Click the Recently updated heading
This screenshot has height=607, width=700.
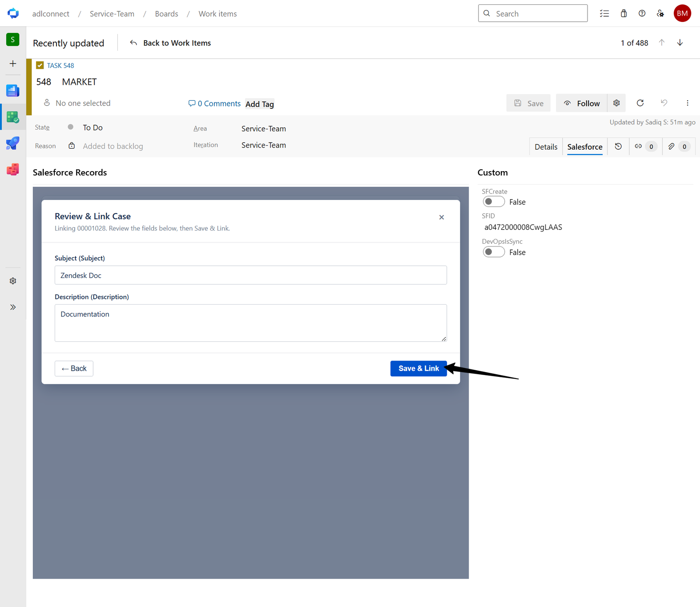tap(68, 43)
